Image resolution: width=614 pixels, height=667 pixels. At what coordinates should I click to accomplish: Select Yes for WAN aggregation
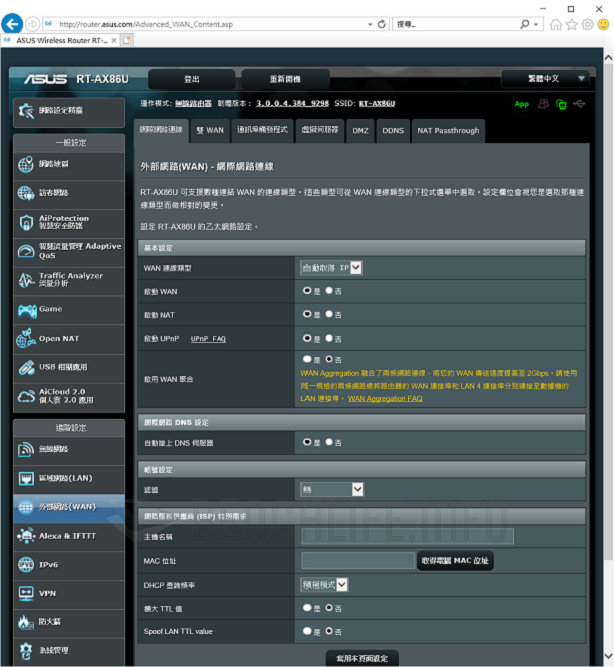(x=307, y=359)
